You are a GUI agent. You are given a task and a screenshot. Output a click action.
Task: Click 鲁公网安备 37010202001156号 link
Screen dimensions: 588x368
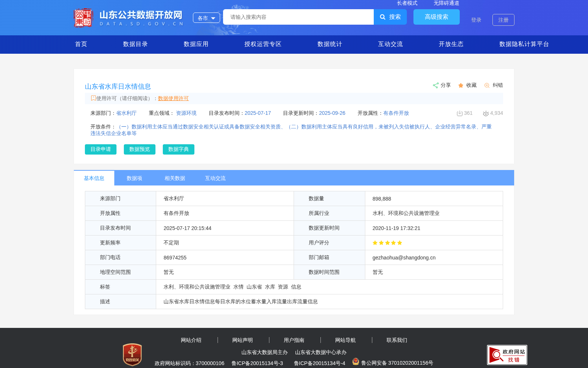click(x=397, y=363)
